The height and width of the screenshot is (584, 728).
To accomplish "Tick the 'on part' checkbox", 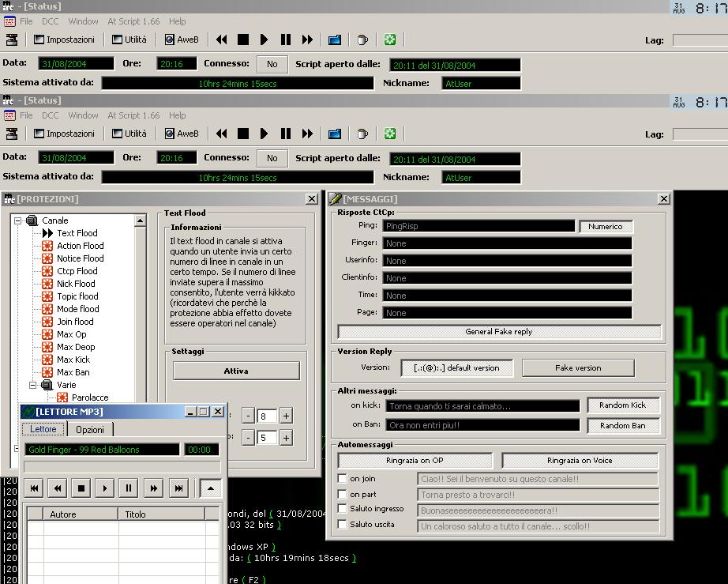I will pos(343,495).
